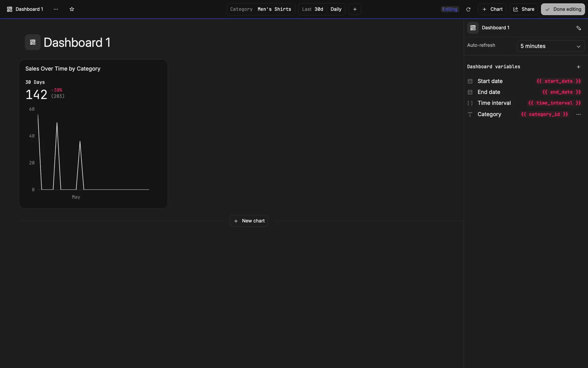Add a Chart from the top bar

tap(492, 9)
